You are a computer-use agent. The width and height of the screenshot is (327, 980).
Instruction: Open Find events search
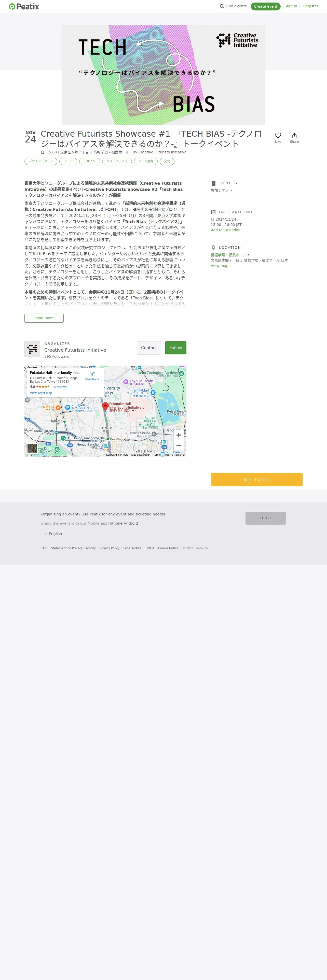233,6
